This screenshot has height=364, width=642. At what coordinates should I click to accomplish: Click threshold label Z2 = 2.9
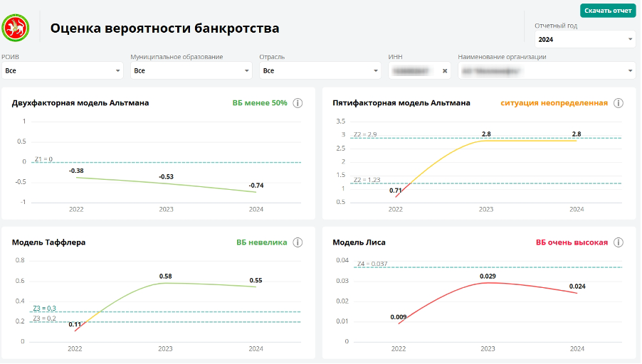[x=366, y=134]
